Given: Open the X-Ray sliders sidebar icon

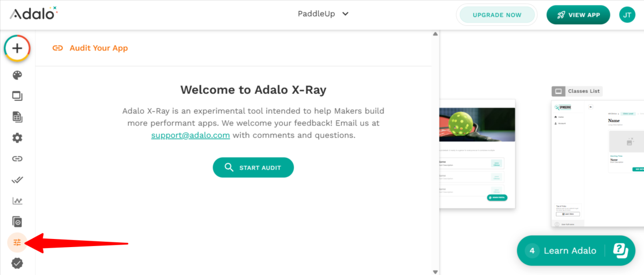Looking at the screenshot, I should [17, 242].
